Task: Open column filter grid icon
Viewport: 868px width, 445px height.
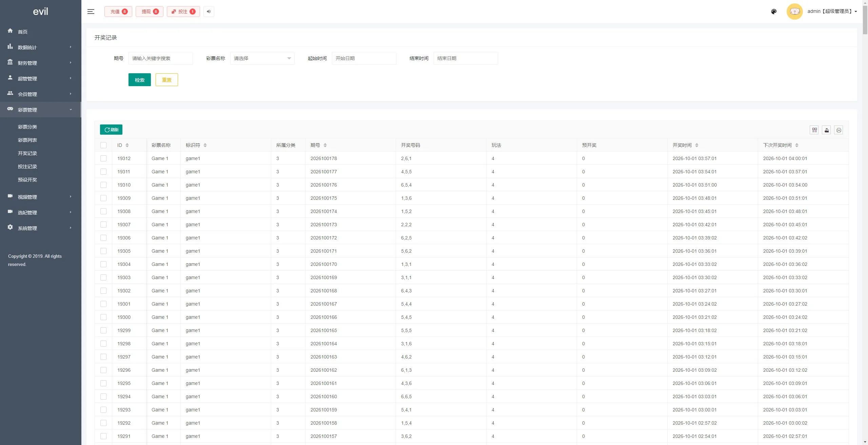Action: point(814,130)
